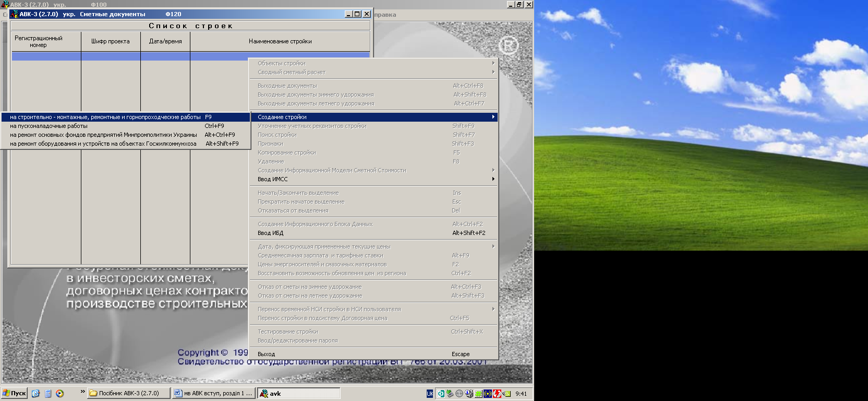868x401 pixels.
Task: Click 'Ввод/редактирование пароля' menu entry
Action: point(373,340)
